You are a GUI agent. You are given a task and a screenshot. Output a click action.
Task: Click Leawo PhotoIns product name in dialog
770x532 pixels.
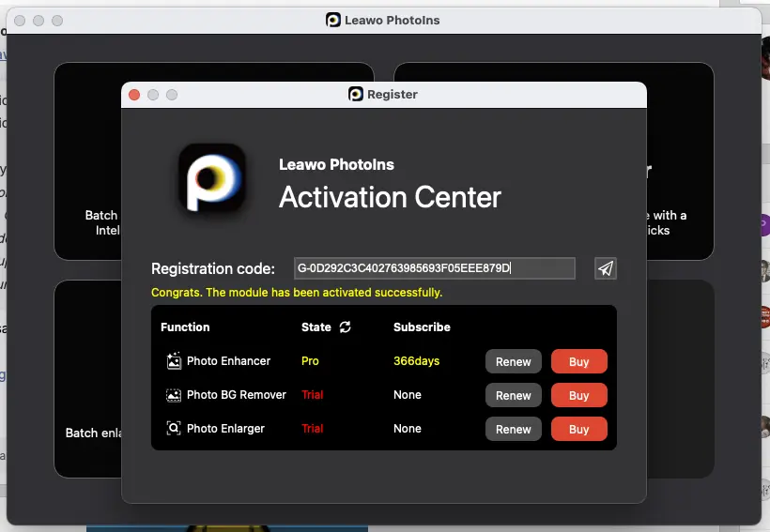click(x=336, y=164)
